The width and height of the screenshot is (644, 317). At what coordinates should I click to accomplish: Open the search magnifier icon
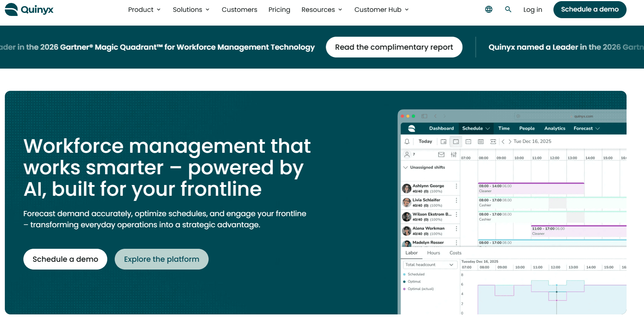[508, 9]
